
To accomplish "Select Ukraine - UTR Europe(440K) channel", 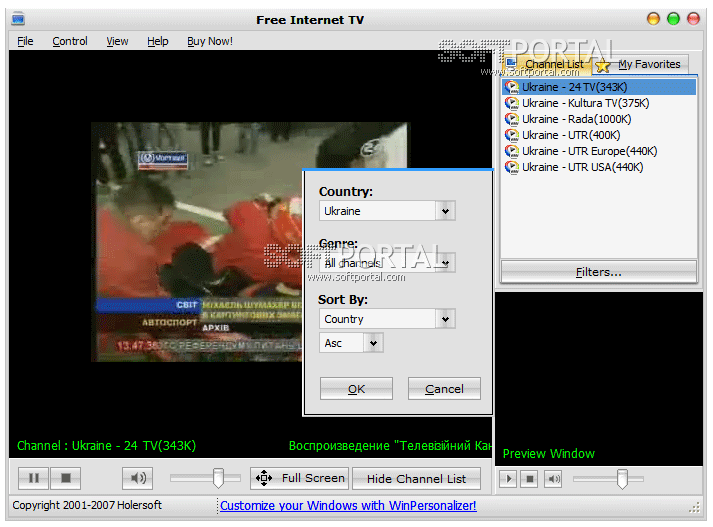I will pos(599,151).
